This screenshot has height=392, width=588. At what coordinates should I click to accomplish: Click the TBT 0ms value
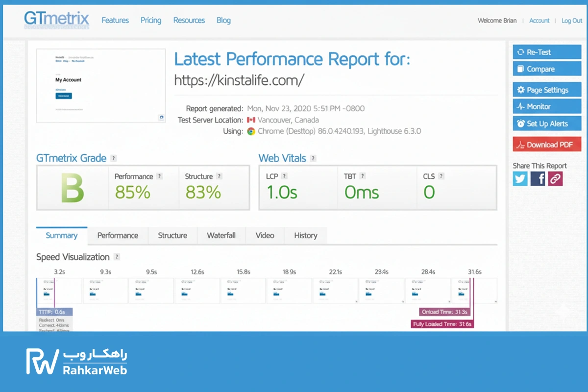click(362, 192)
